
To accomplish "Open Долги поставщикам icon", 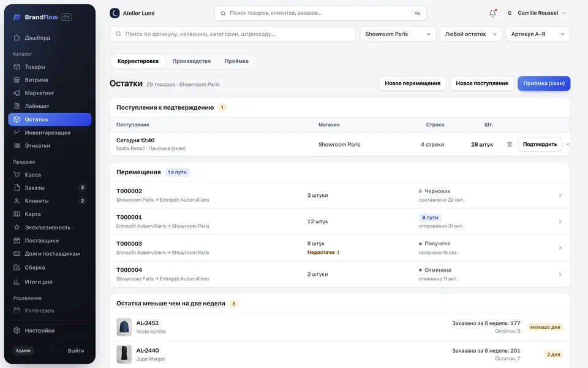I will 17,253.
